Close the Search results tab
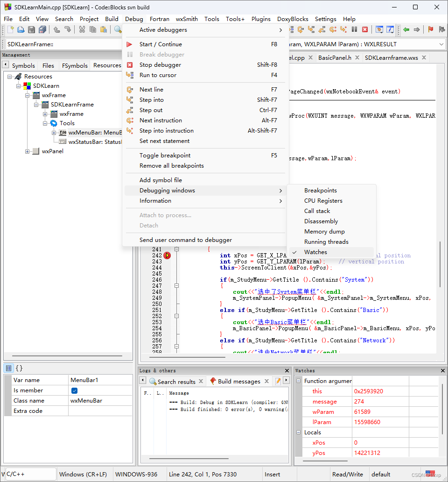The width and height of the screenshot is (448, 482). click(x=201, y=381)
